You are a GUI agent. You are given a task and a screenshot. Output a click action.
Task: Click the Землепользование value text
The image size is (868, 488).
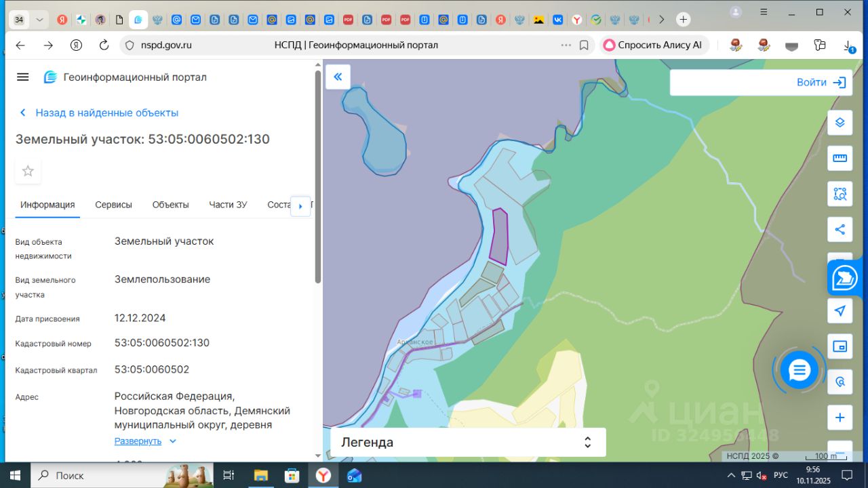point(162,279)
